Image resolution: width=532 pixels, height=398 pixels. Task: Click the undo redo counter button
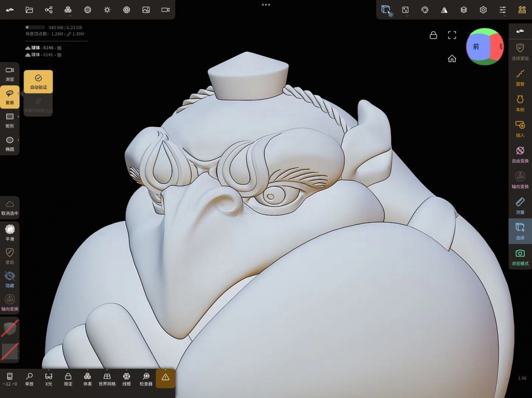coord(10,379)
